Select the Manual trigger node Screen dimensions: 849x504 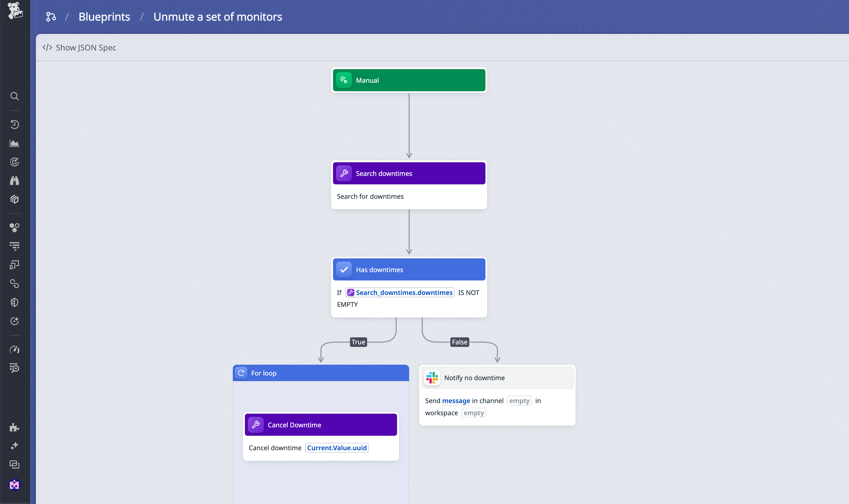pos(409,81)
